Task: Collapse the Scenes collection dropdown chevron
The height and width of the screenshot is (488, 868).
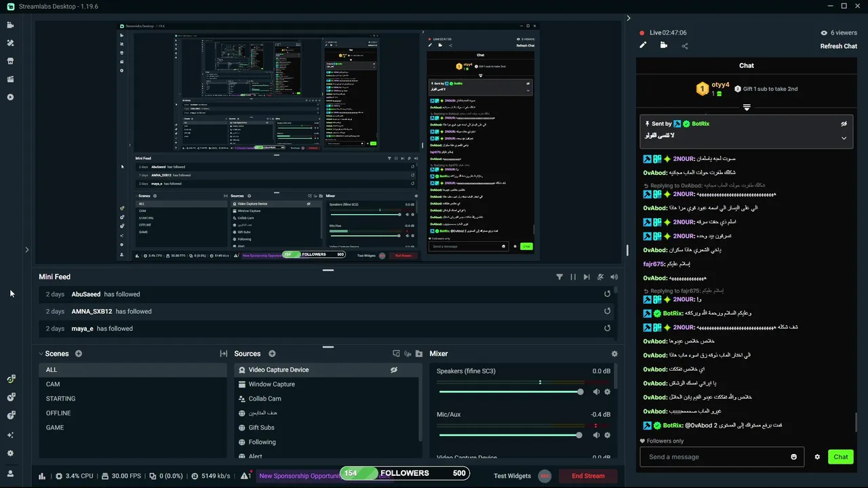Action: coord(41,354)
